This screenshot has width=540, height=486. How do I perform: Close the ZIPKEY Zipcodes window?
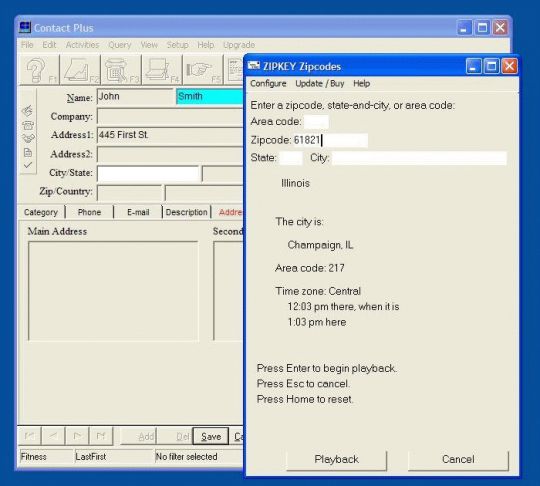click(509, 66)
